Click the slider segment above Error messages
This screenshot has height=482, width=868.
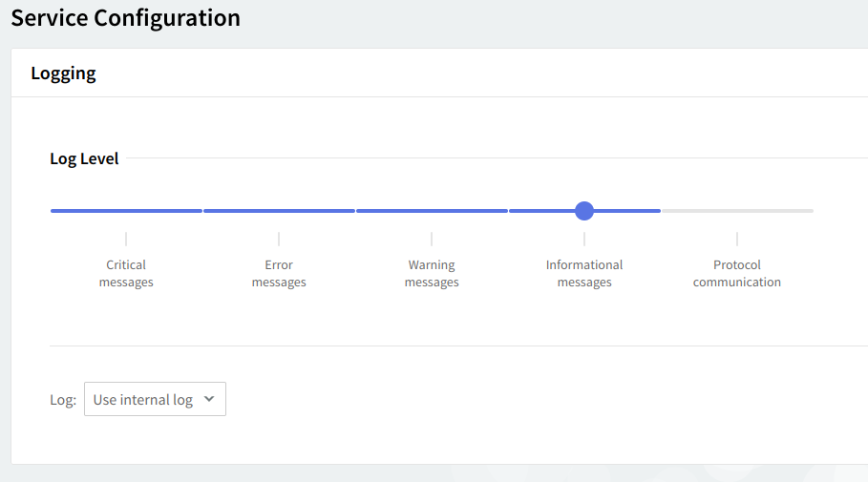(x=279, y=211)
